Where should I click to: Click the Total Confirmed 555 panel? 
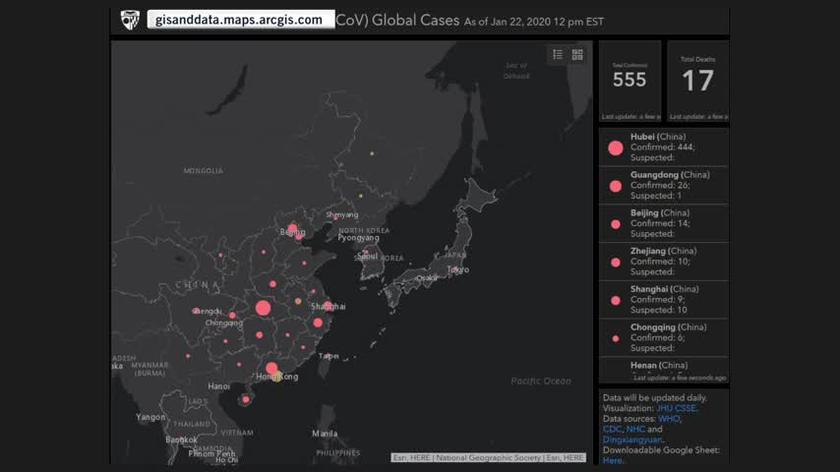coord(629,78)
